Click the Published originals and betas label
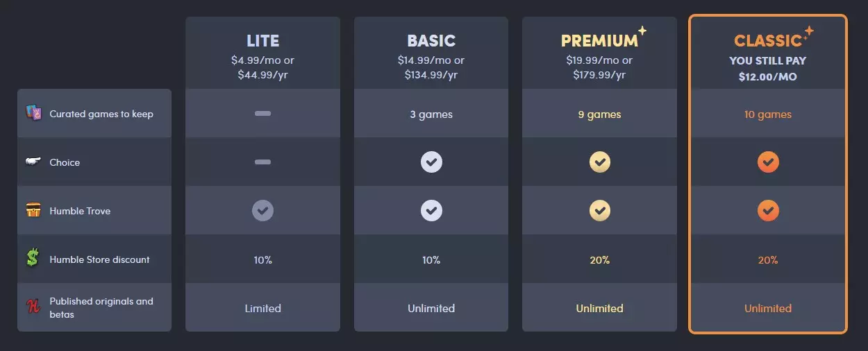Screen dimensions: 868x351 click(x=101, y=307)
